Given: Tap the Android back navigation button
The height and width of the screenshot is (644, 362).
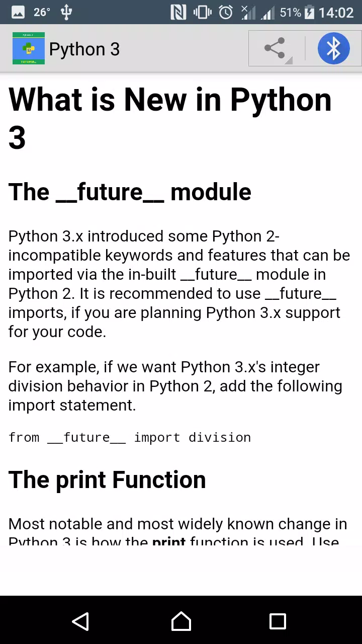Looking at the screenshot, I should click(80, 622).
